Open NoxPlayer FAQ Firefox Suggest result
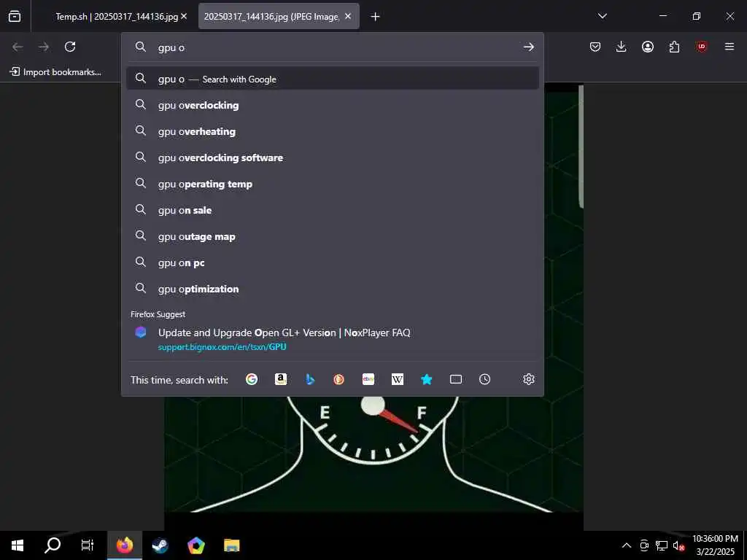Screen dimensions: 747x560 point(333,339)
